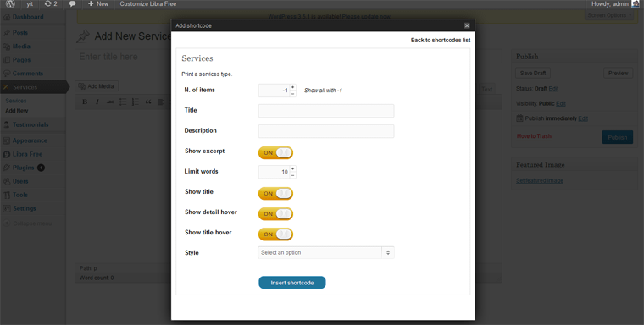Switch editor to the Text tab
Viewport: 644px width, 325px height.
486,89
